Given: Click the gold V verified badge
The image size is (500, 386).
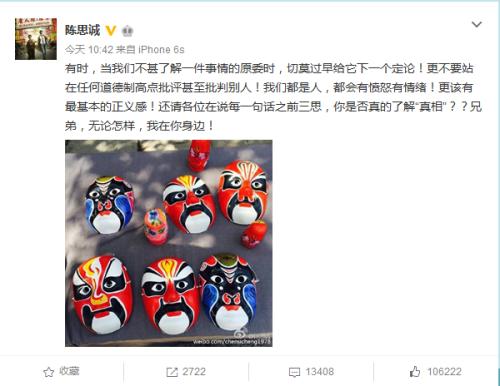Looking at the screenshot, I should (111, 31).
